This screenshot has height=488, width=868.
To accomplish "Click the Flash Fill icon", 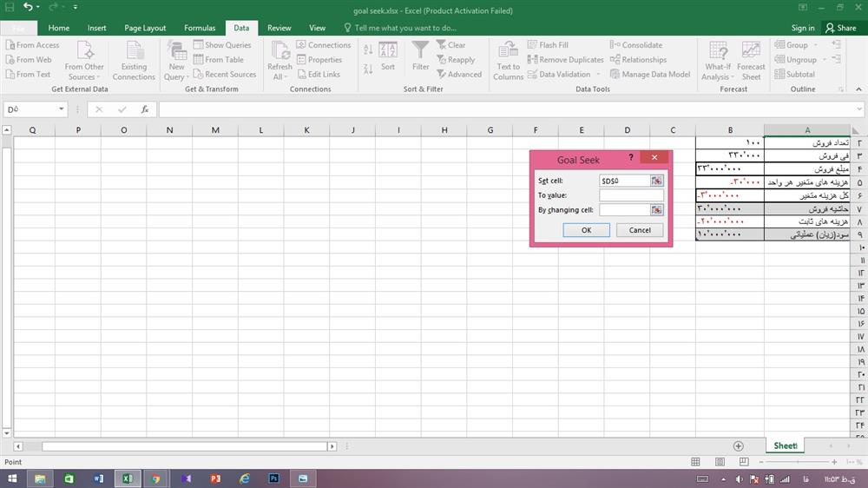I will click(532, 45).
